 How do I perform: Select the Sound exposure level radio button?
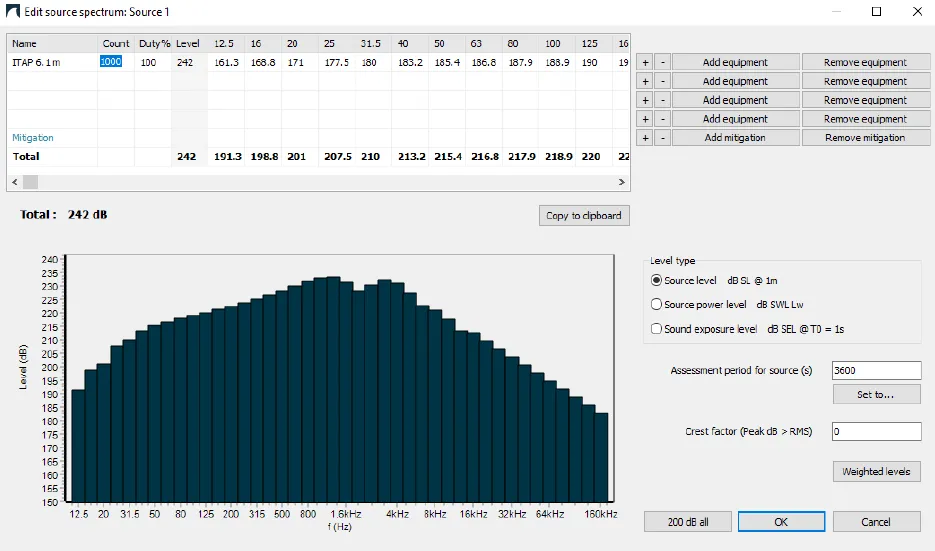tap(657, 328)
